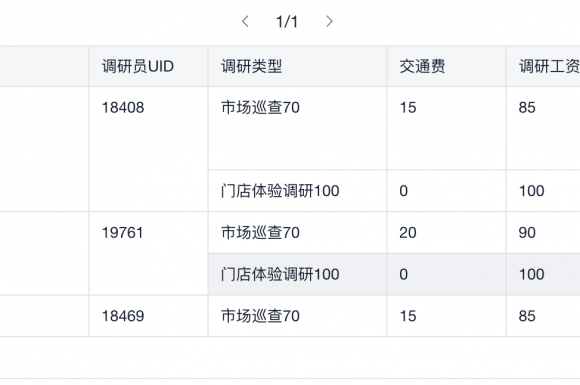Click surveyor UID 18408 cell
The height and width of the screenshot is (385, 580).
pos(123,108)
